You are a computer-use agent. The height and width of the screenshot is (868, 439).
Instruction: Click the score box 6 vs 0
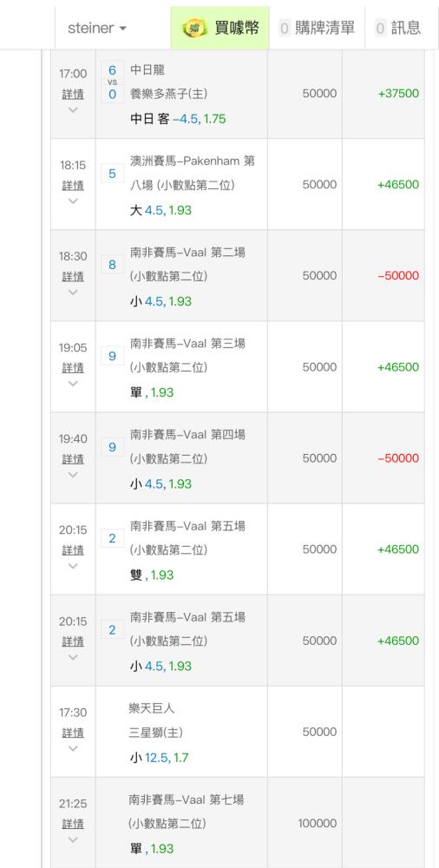coord(113,82)
